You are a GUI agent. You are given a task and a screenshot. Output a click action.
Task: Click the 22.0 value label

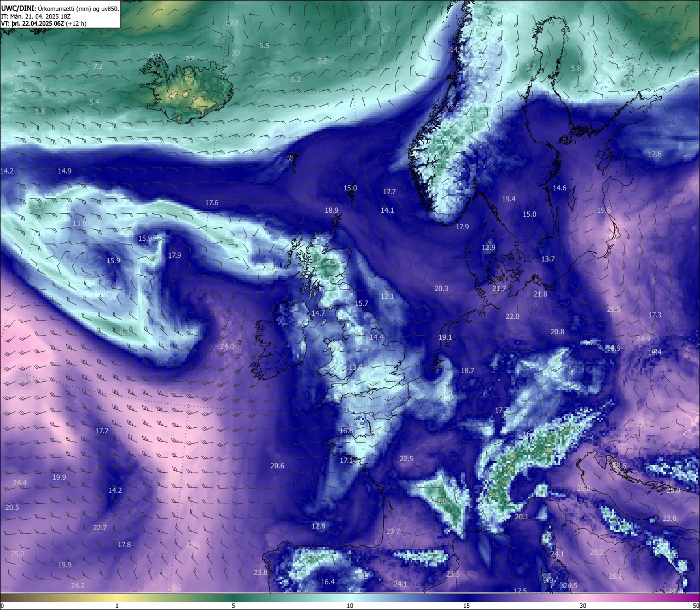tap(512, 317)
